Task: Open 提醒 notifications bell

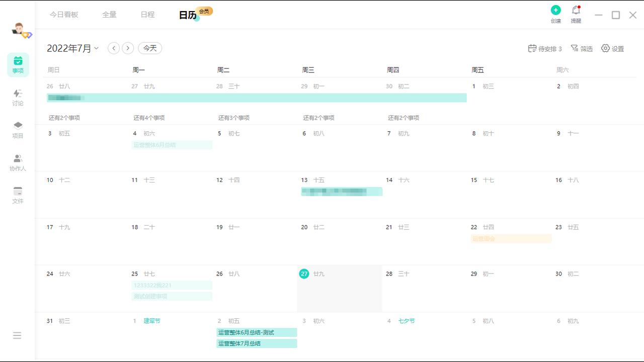Action: tap(576, 14)
